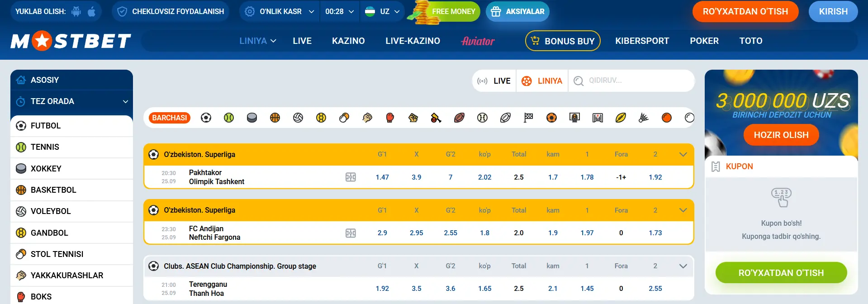Click the BONUS BUY button
The height and width of the screenshot is (304, 868).
click(563, 41)
